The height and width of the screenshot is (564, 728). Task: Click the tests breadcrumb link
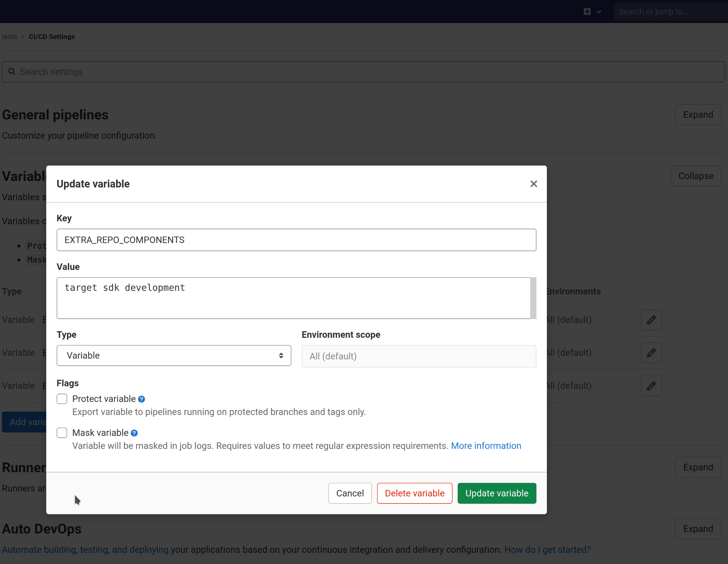coord(9,37)
